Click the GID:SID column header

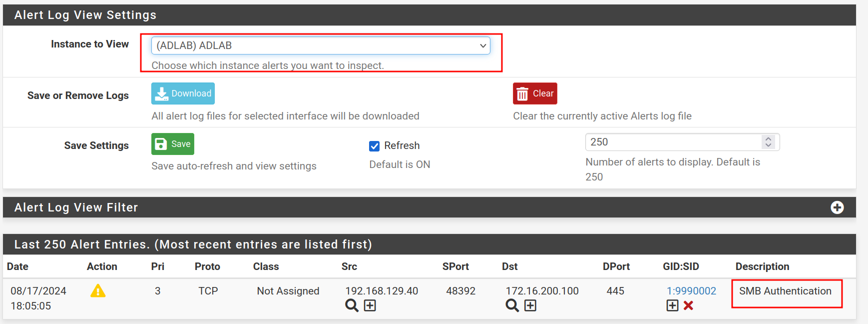click(x=681, y=266)
